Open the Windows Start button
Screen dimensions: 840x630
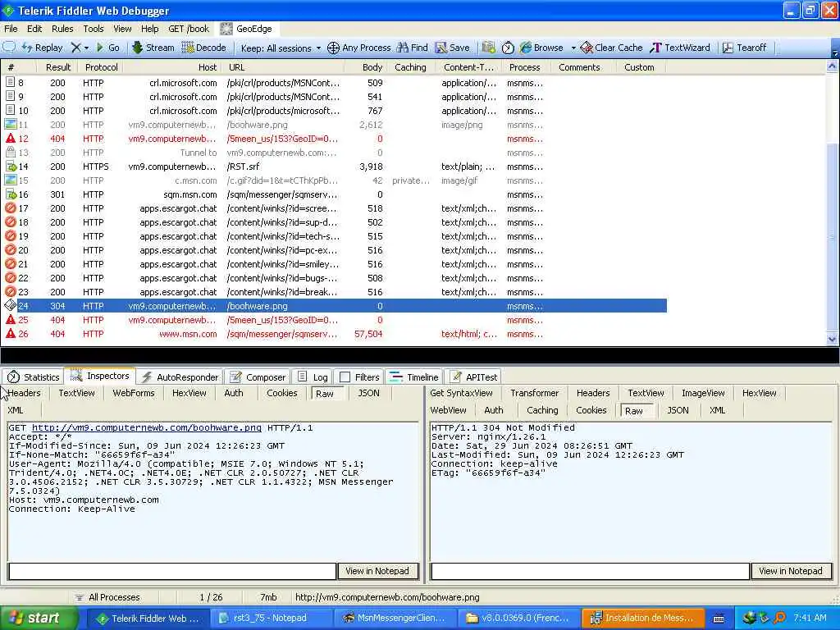tap(39, 619)
